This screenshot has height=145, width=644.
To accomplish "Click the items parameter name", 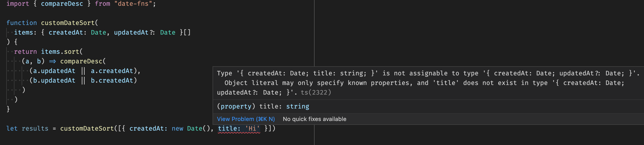I will pos(24,32).
